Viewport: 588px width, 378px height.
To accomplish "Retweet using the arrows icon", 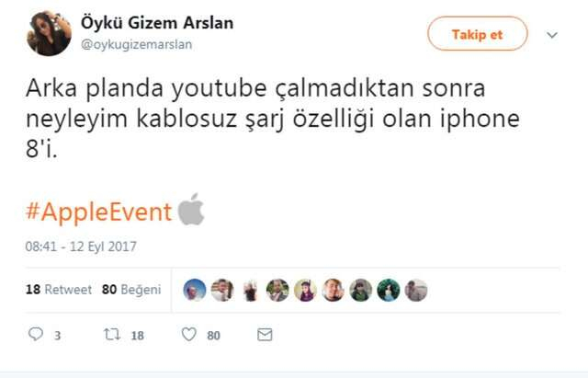I will tap(112, 334).
